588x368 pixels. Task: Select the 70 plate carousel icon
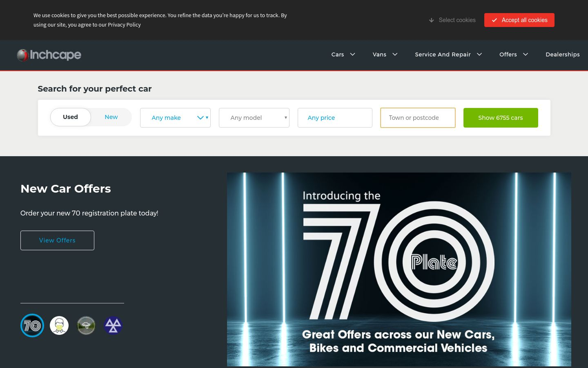click(32, 325)
